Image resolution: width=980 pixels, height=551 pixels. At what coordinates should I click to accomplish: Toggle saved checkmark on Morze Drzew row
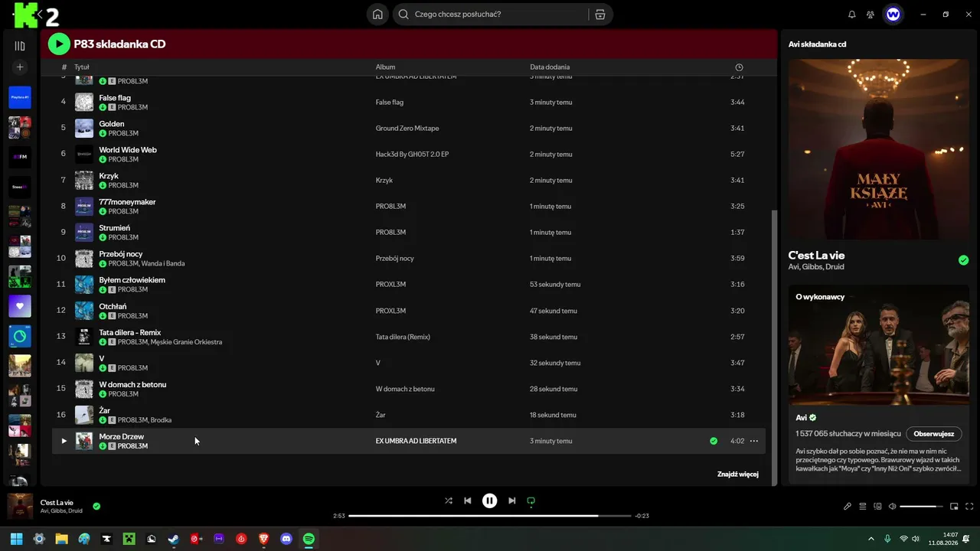(x=714, y=441)
